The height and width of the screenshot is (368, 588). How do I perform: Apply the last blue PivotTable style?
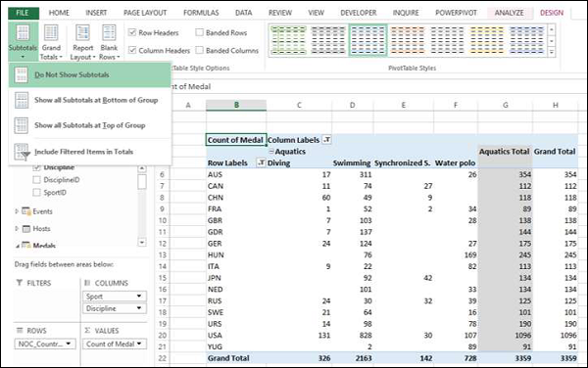pos(527,40)
